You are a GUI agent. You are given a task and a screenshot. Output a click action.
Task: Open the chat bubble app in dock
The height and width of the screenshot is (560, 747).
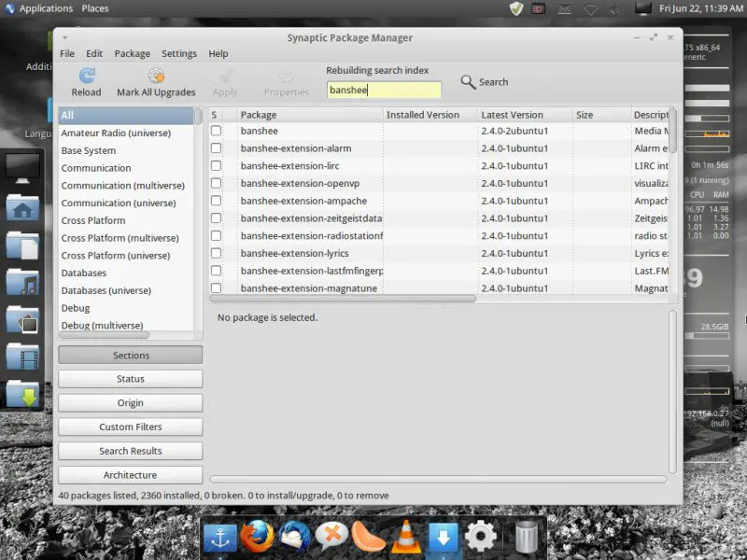(x=331, y=538)
